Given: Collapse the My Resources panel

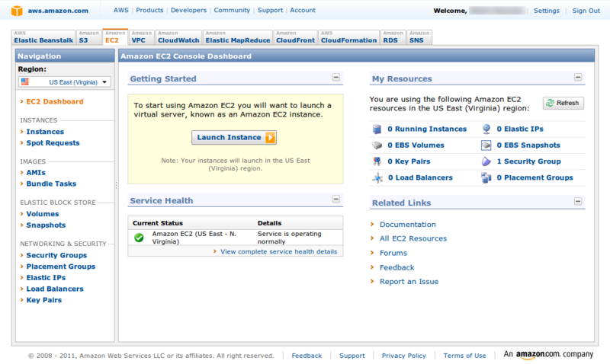Looking at the screenshot, I should click(x=578, y=78).
